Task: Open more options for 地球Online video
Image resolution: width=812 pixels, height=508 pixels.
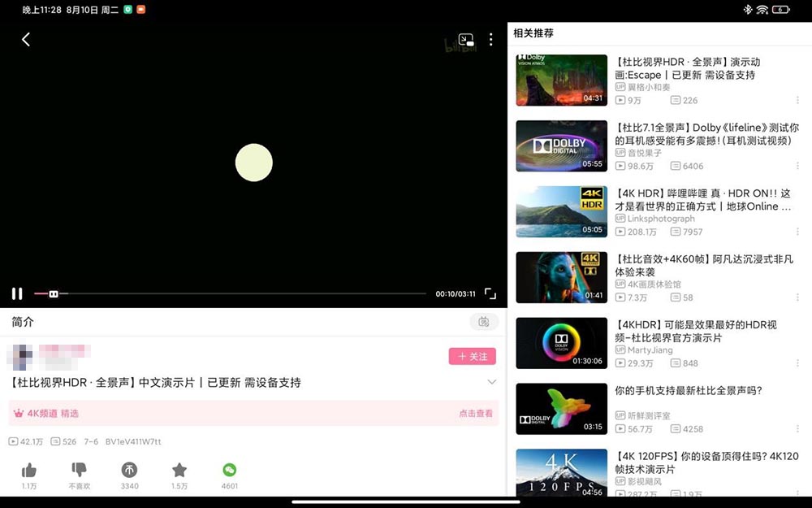Action: [797, 232]
